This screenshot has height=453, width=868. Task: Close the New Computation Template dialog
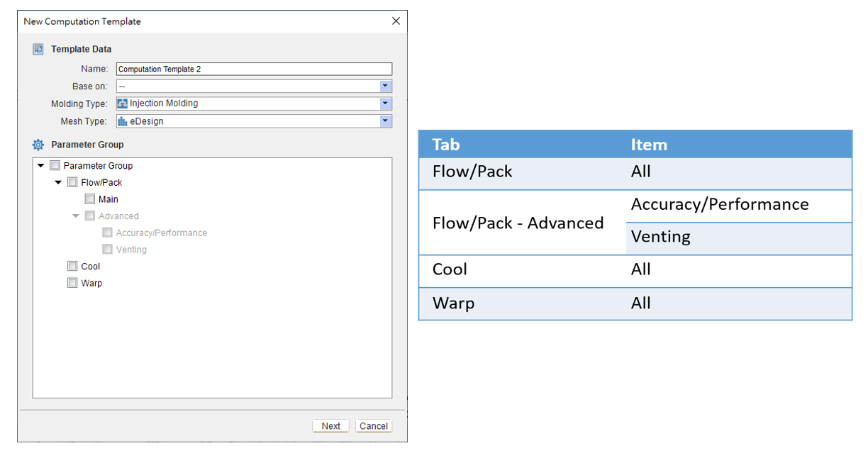[x=396, y=21]
